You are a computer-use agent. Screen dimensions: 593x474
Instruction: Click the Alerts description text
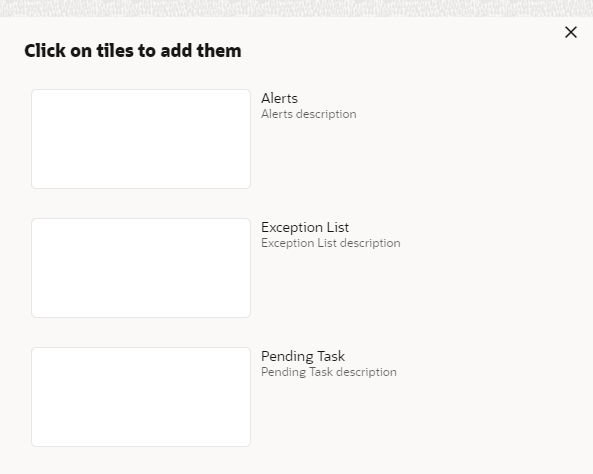(x=309, y=114)
